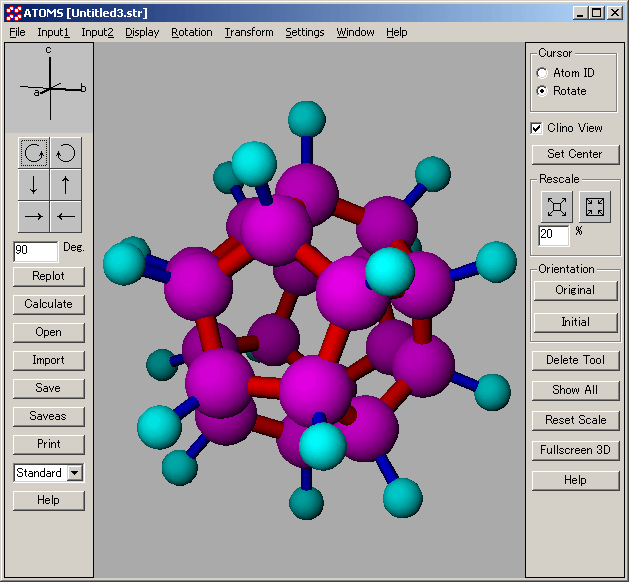Click the right arrow rotation button
629x582 pixels.
(34, 216)
